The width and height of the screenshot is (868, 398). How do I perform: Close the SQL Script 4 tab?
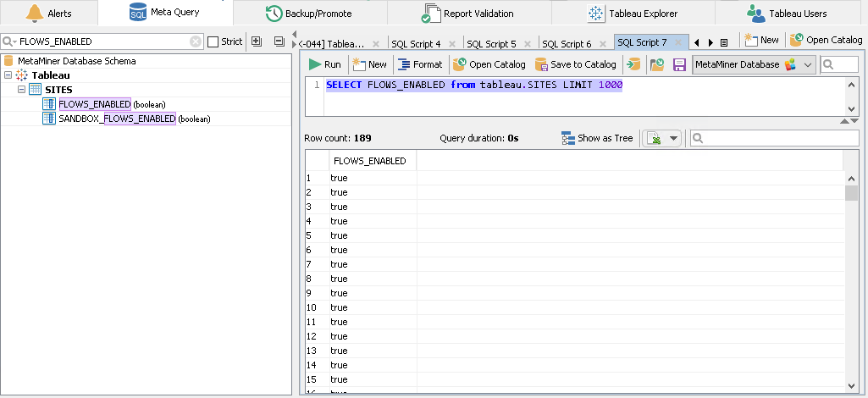(451, 43)
